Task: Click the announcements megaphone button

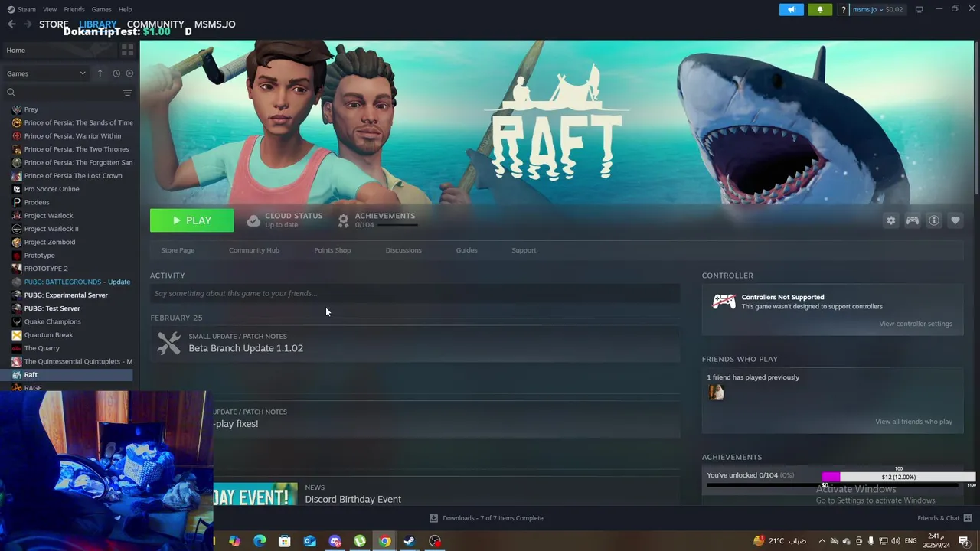Action: point(792,9)
